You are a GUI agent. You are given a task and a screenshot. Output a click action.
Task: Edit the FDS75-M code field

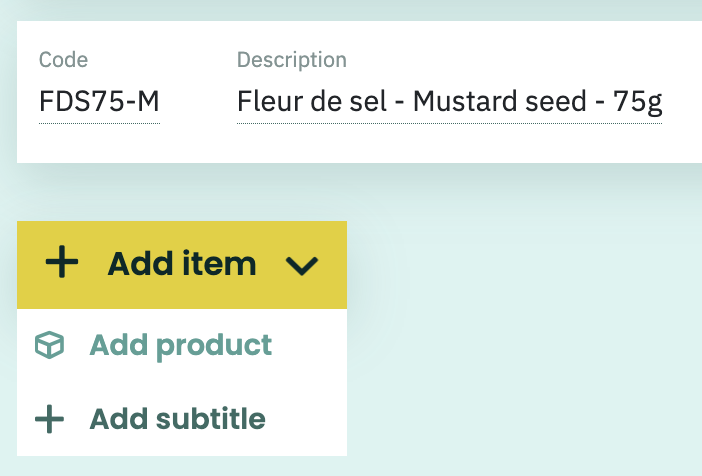click(x=99, y=102)
